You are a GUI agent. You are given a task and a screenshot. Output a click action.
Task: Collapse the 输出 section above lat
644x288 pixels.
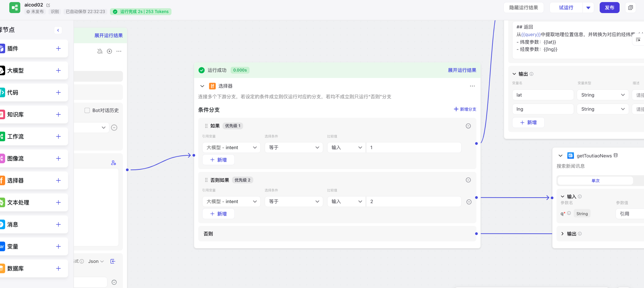coord(514,74)
